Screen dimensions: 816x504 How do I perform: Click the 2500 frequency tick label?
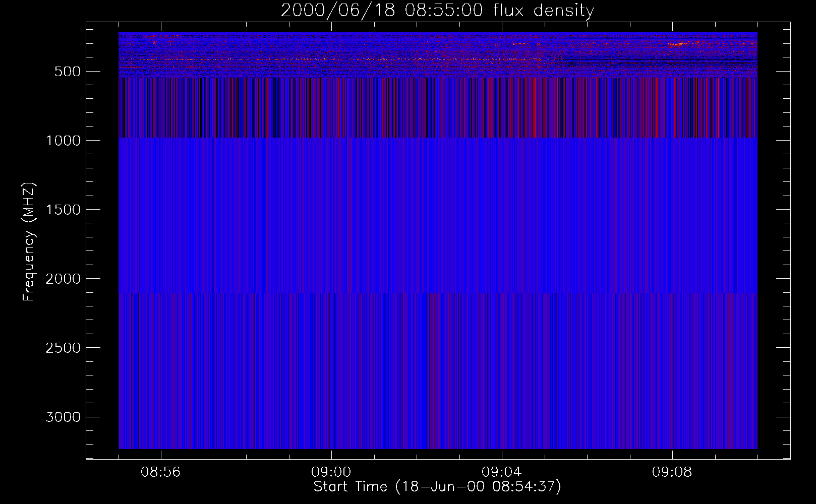pos(63,348)
